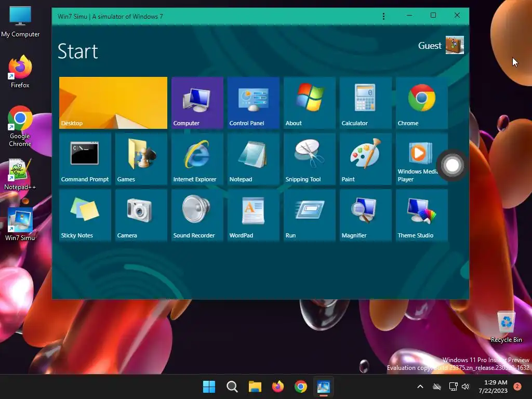The height and width of the screenshot is (399, 532).
Task: Launch the Camera tile
Action: pyautogui.click(x=141, y=215)
